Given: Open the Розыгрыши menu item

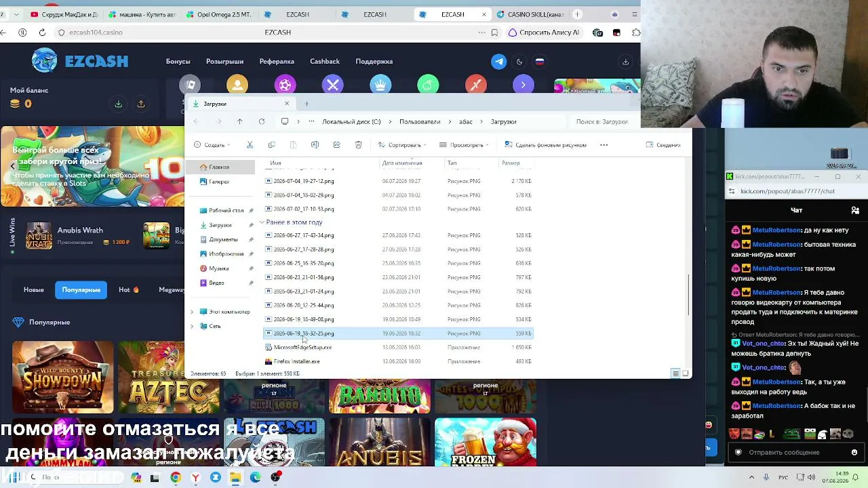Looking at the screenshot, I should coord(224,62).
